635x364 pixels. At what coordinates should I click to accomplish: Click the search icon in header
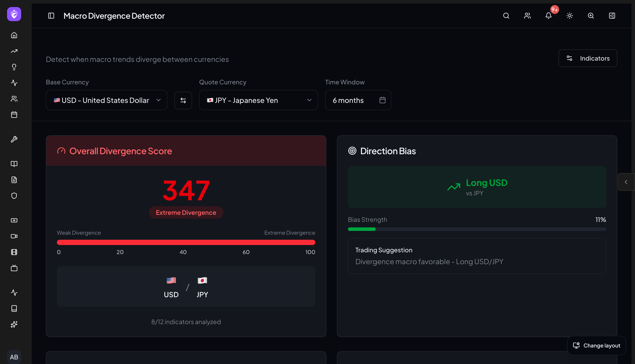tap(506, 16)
